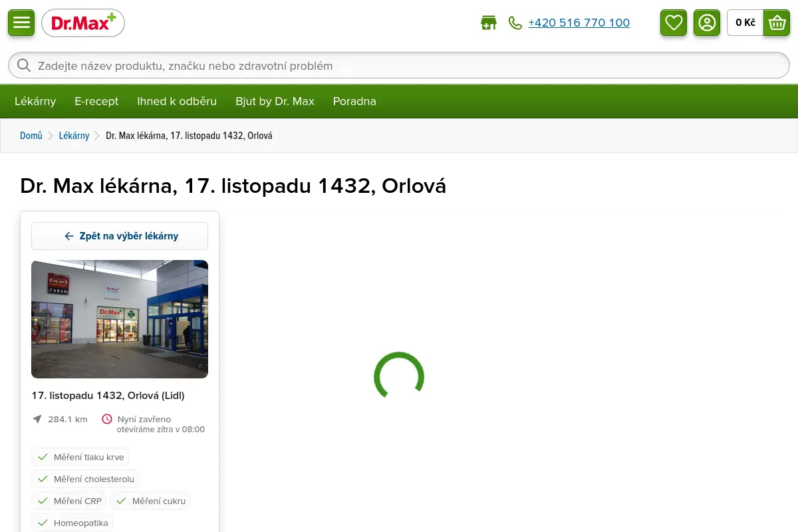Click Zpět na výběr lékárny button
The height and width of the screenshot is (532, 798).
click(120, 236)
